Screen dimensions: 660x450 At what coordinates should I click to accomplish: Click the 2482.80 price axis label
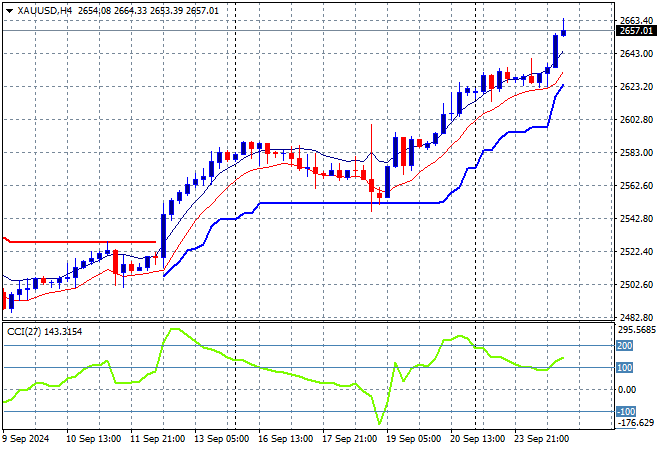(x=636, y=317)
